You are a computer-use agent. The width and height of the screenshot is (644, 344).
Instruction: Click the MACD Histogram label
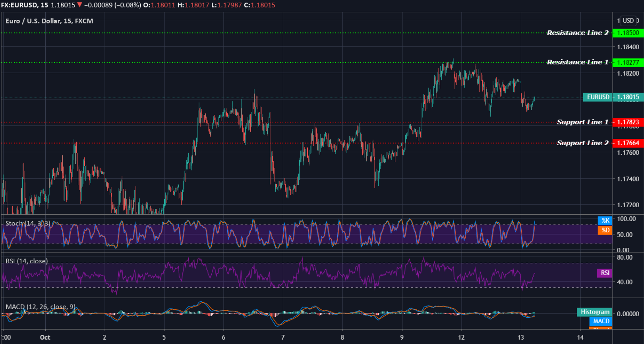[595, 312]
